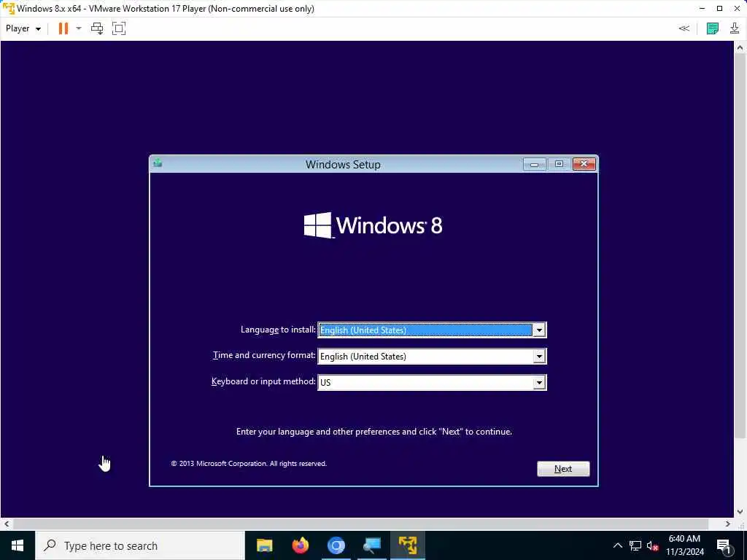The height and width of the screenshot is (560, 747).
Task: Close the VMware Workstation Player window
Action: [737, 9]
